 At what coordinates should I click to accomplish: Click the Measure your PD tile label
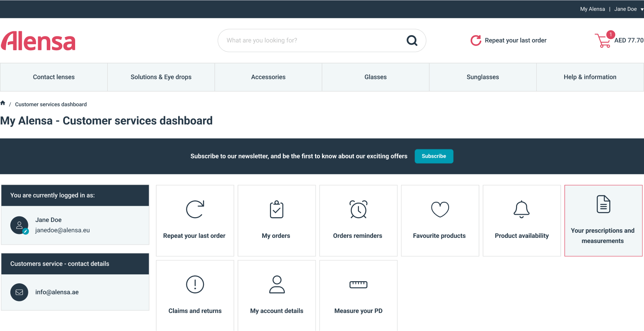358,311
